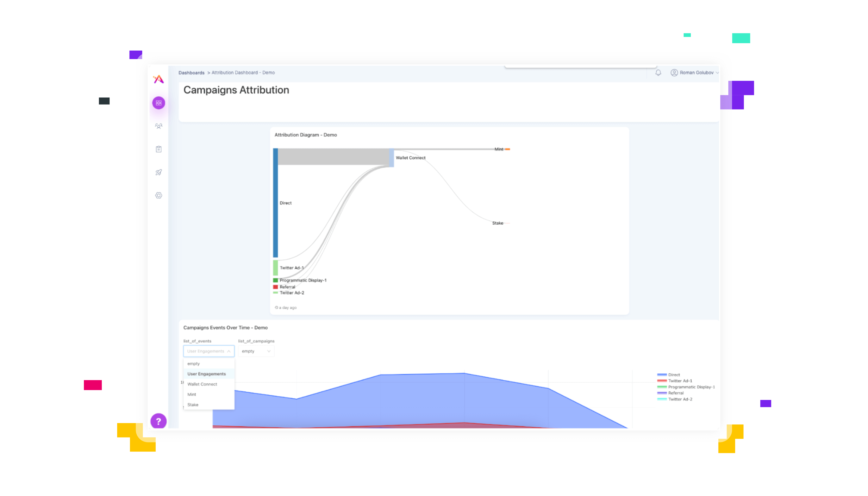
Task: Toggle the Direct series in chart legend
Action: point(674,375)
